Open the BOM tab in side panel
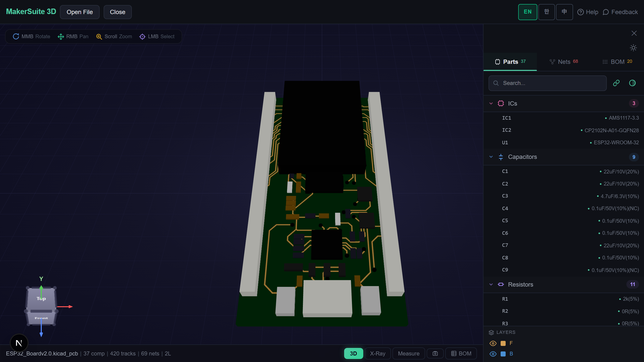The image size is (644, 362). pos(617,62)
